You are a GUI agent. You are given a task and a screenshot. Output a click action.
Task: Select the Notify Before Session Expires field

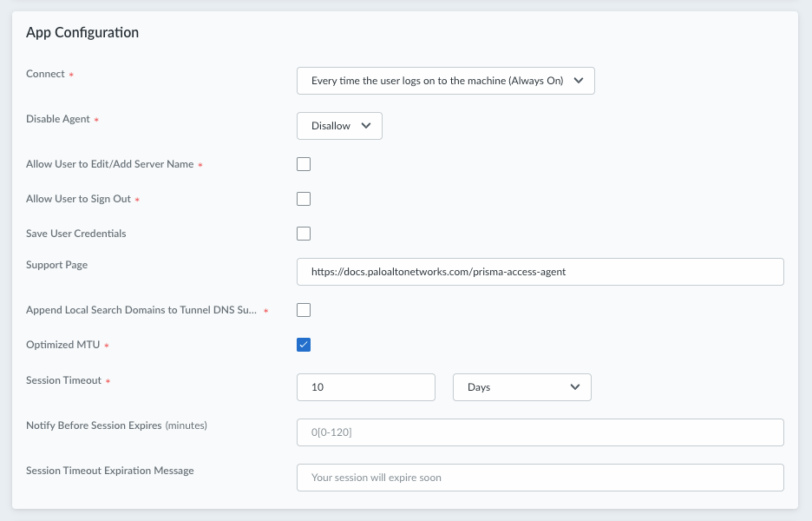click(x=540, y=432)
